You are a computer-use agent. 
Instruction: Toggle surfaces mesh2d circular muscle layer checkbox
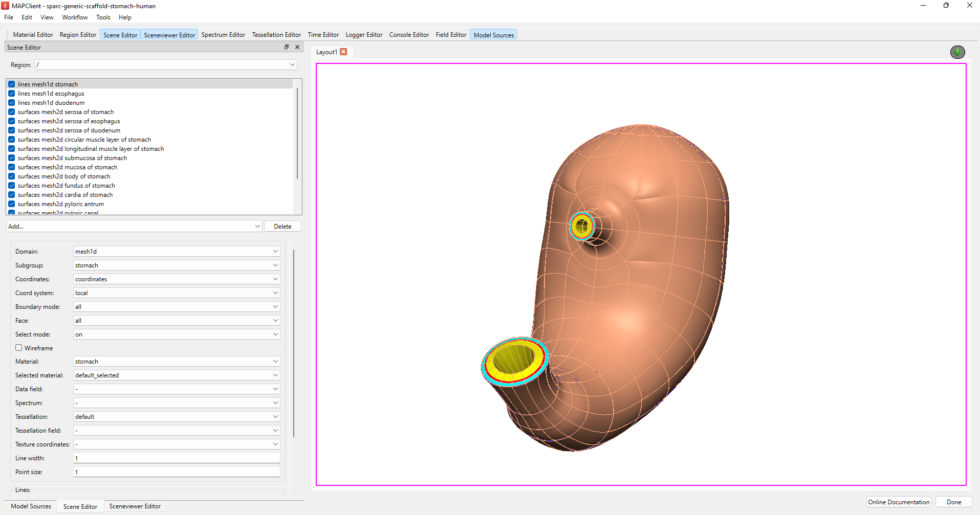coord(11,140)
